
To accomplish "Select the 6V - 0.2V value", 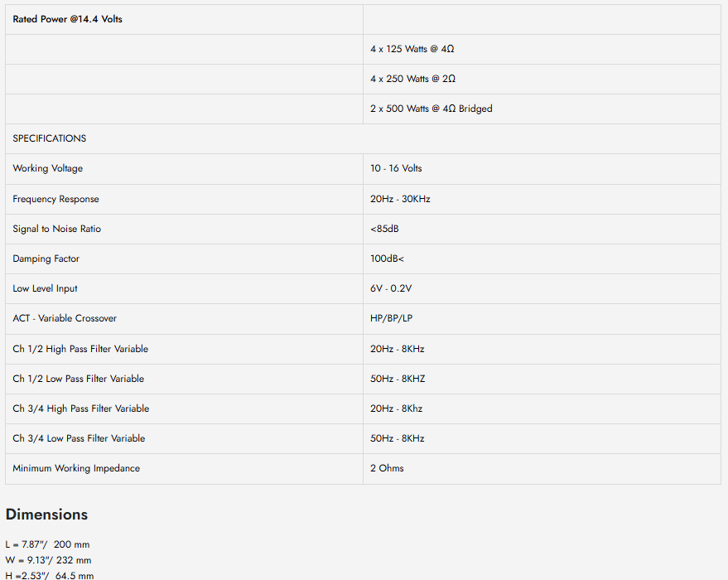I will [x=391, y=289].
